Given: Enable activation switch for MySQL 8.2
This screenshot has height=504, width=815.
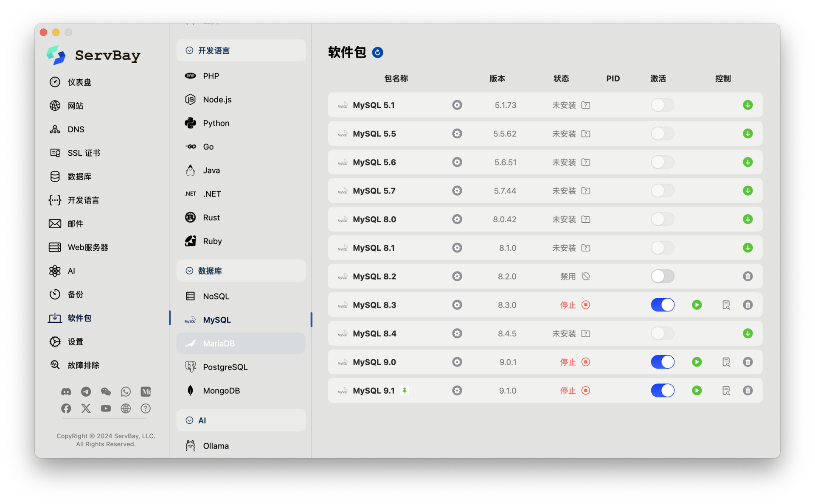Looking at the screenshot, I should pos(662,276).
